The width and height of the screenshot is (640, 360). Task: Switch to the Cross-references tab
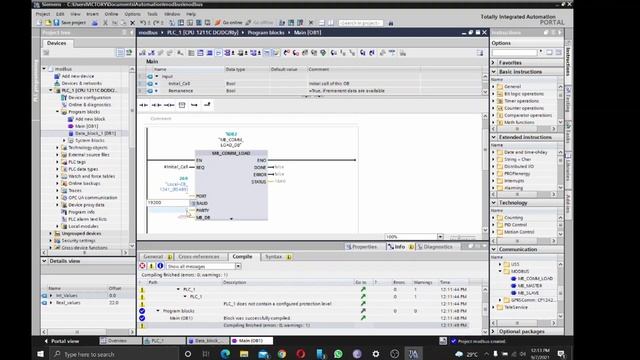pyautogui.click(x=199, y=257)
